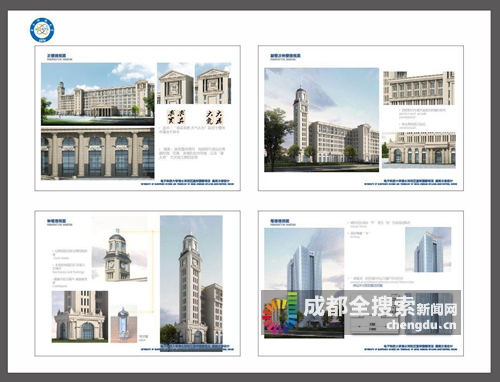Click the 成都全搜索 watermark title
500x382 pixels.
[359, 306]
